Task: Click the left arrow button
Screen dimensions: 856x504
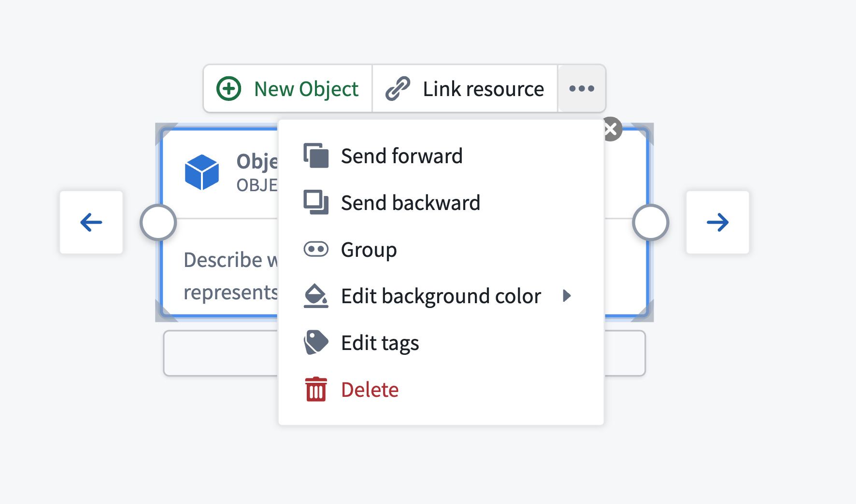Action: click(x=91, y=222)
